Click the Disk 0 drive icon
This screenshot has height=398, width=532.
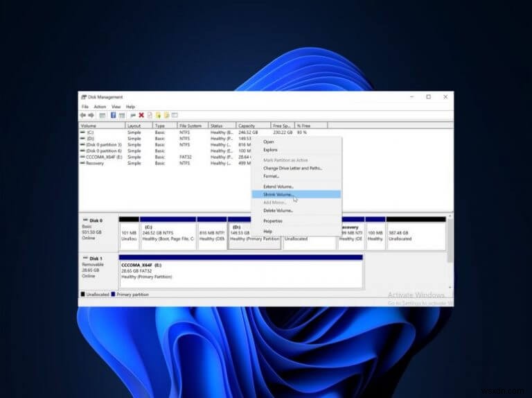tap(85, 220)
